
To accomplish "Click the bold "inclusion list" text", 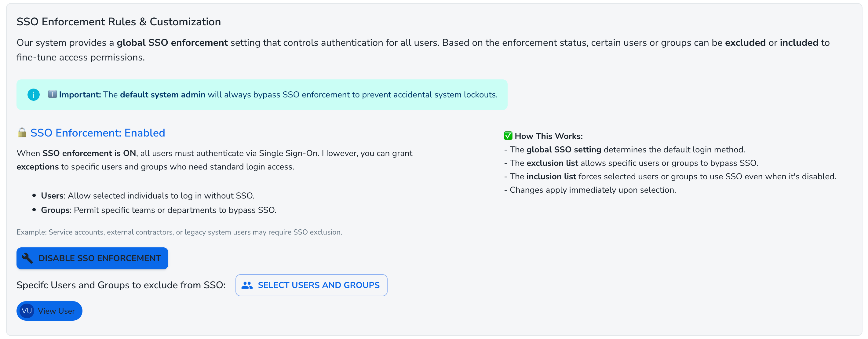I will (x=551, y=177).
